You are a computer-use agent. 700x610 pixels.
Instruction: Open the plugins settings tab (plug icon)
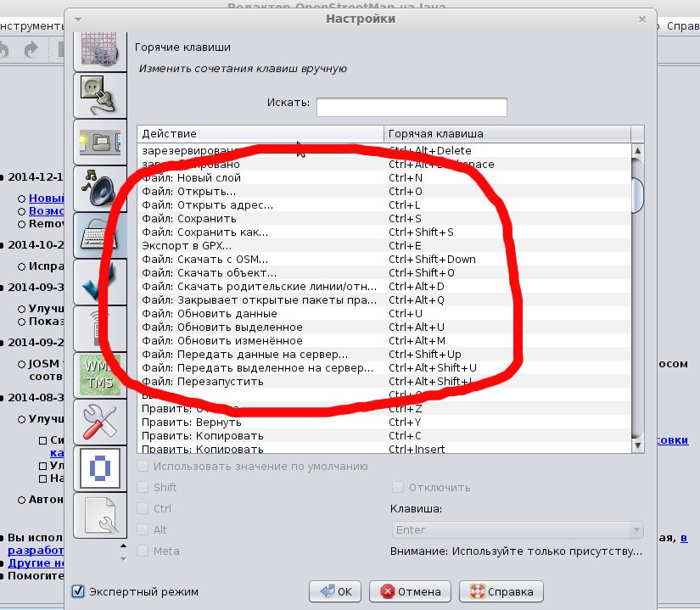click(95, 93)
